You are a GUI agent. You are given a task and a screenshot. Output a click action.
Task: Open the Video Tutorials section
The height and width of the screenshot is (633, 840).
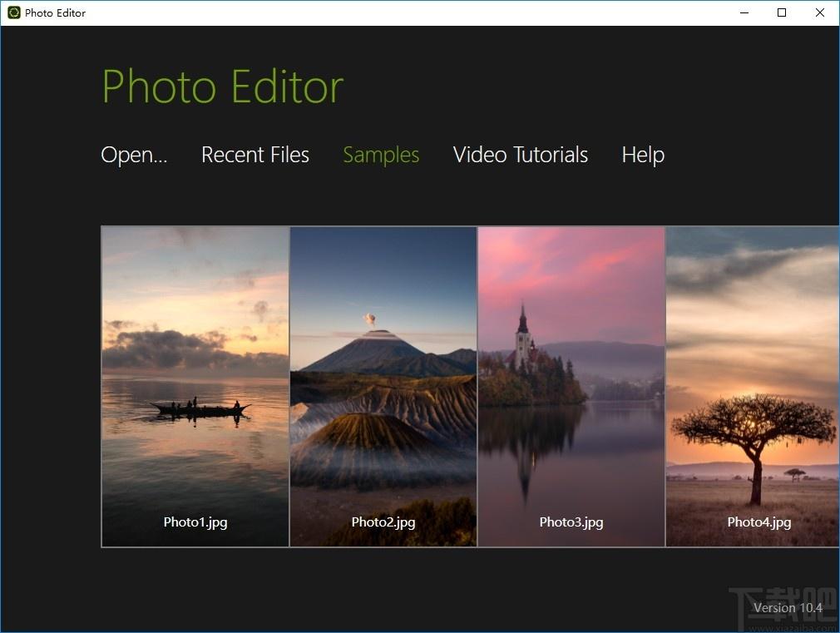tap(520, 155)
